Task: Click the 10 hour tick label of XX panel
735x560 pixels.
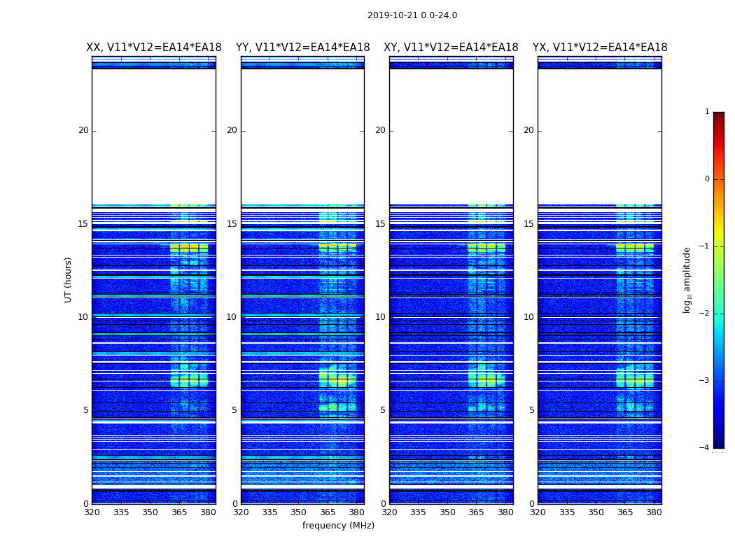Action: coord(83,317)
